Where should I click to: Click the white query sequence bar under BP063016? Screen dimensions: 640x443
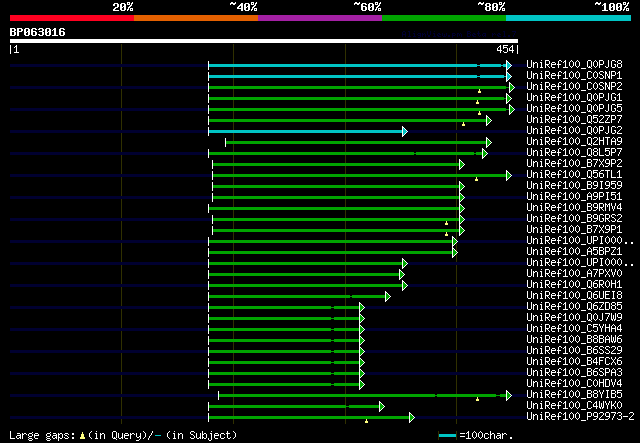pos(264,41)
